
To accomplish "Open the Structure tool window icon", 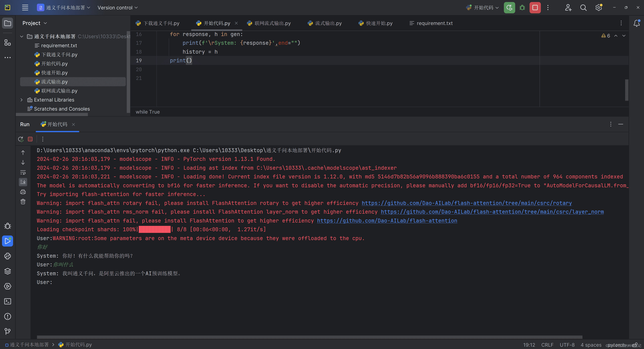I will pyautogui.click(x=8, y=42).
